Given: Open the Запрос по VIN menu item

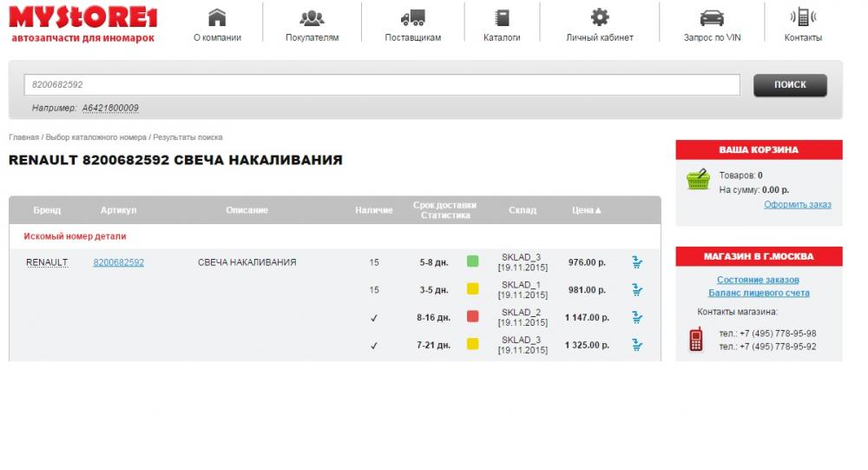Looking at the screenshot, I should 712,37.
